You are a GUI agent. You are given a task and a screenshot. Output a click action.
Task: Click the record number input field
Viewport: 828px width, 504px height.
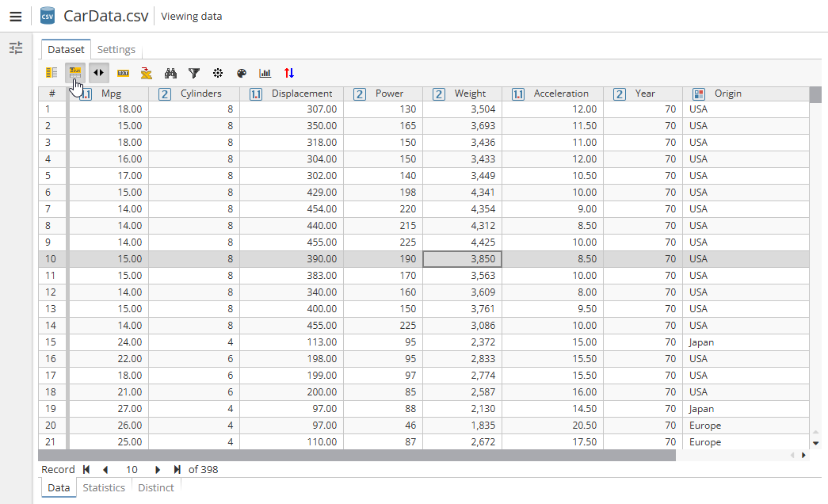(x=132, y=469)
